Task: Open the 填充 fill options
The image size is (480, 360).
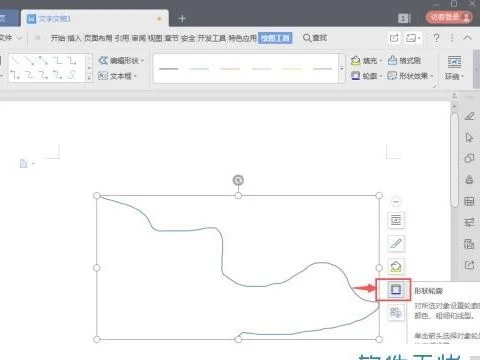Action: coord(366,61)
